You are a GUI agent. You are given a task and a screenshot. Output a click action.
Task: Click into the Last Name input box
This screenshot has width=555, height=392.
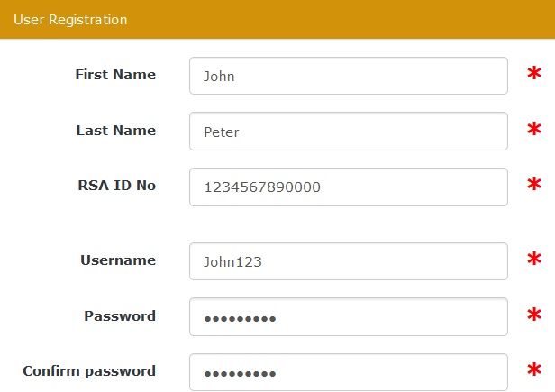coord(349,132)
